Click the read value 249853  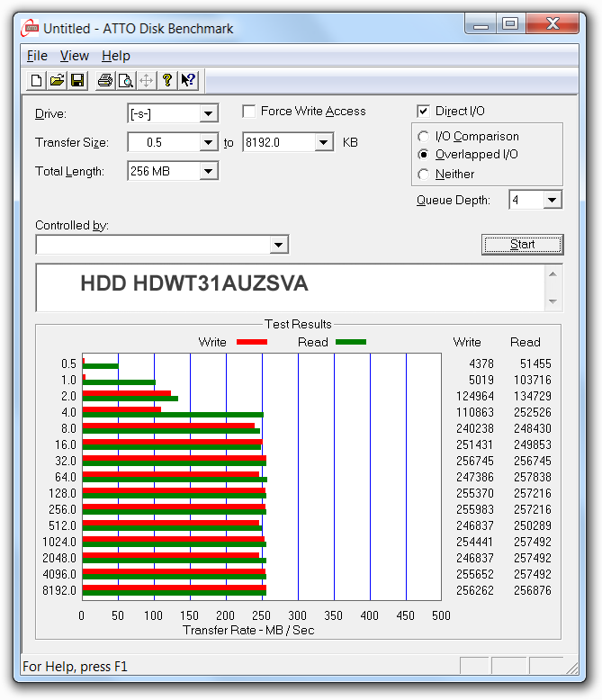(x=533, y=444)
